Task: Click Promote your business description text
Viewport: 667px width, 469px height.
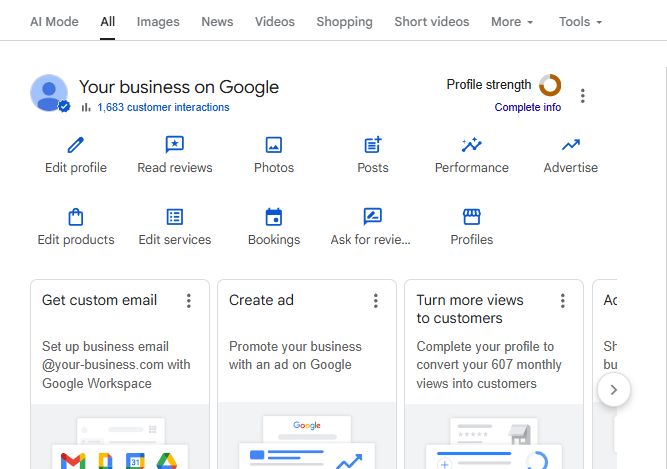Action: pyautogui.click(x=295, y=355)
